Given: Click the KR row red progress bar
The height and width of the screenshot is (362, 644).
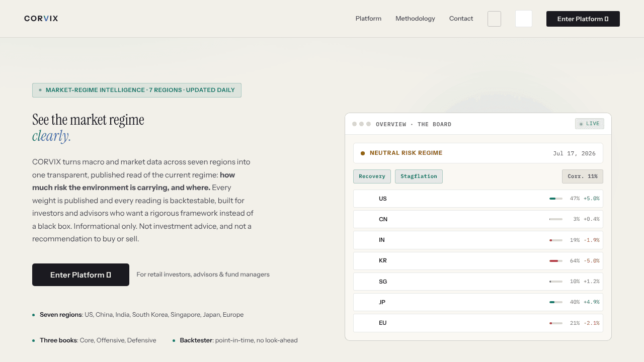Looking at the screenshot, I should coord(556,260).
